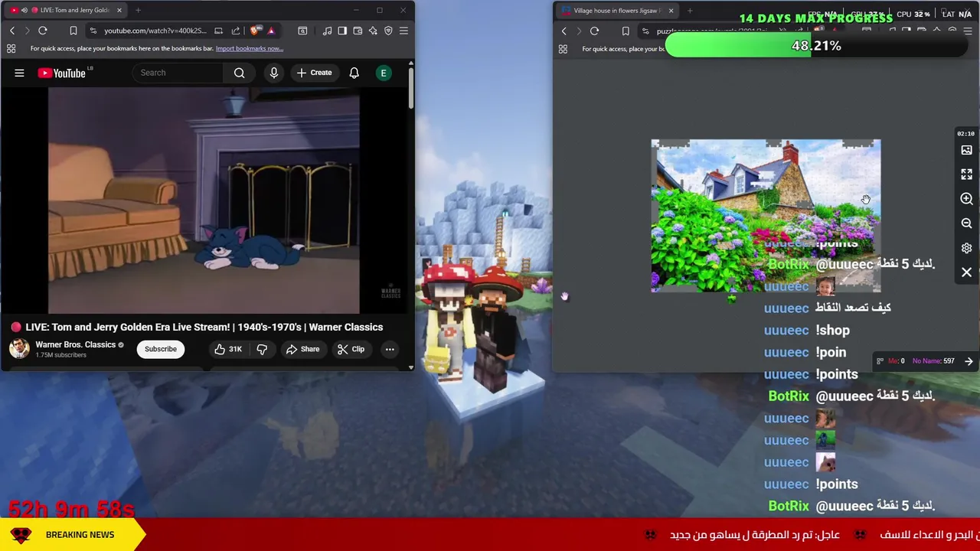Viewport: 980px width, 551px height.
Task: Click the 02:10 puzzle timer
Action: coord(965,134)
